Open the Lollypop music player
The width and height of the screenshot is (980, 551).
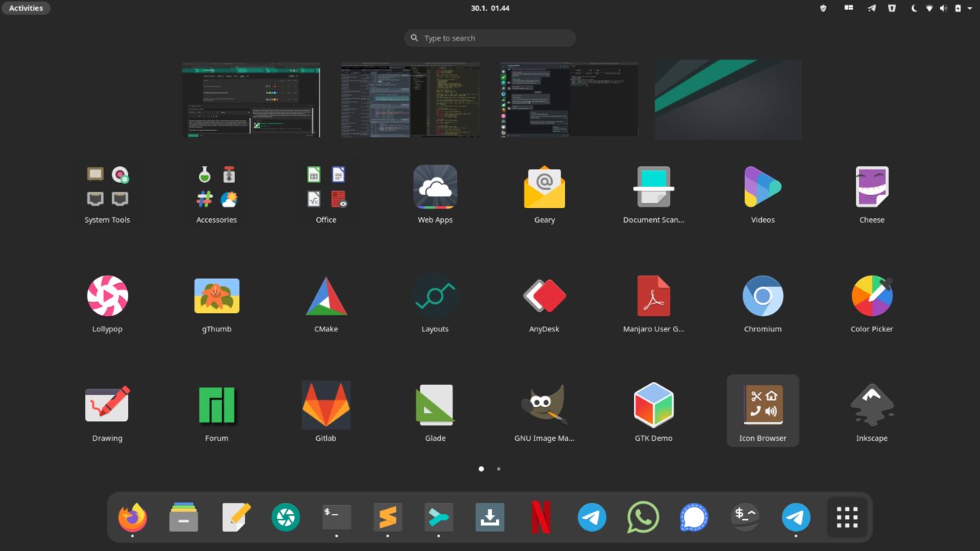coord(107,295)
